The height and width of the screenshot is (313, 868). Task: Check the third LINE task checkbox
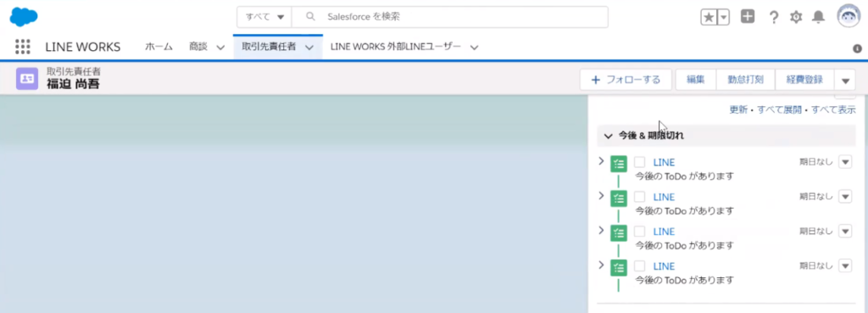639,231
